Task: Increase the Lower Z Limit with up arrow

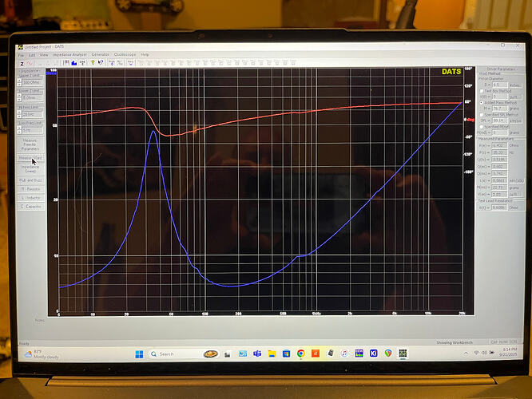Action: click(x=19, y=96)
